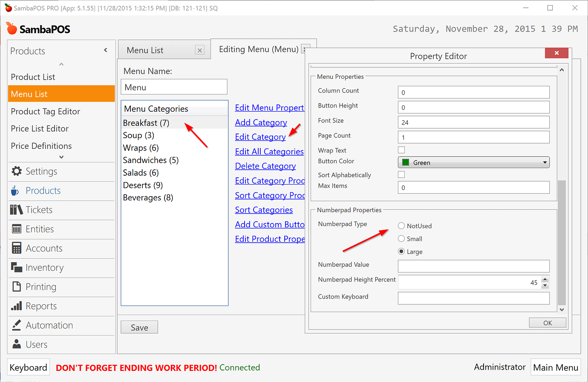Click the Keyboard button
588x382 pixels.
tap(28, 368)
